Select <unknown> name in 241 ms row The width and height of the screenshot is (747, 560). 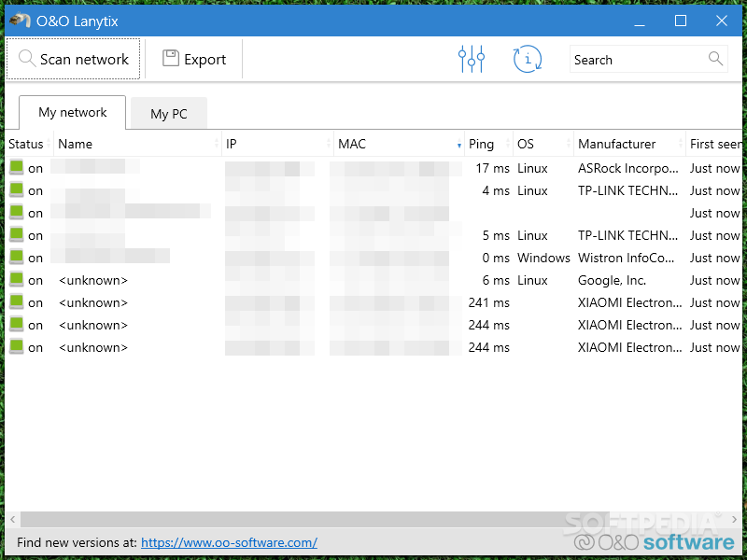(93, 302)
